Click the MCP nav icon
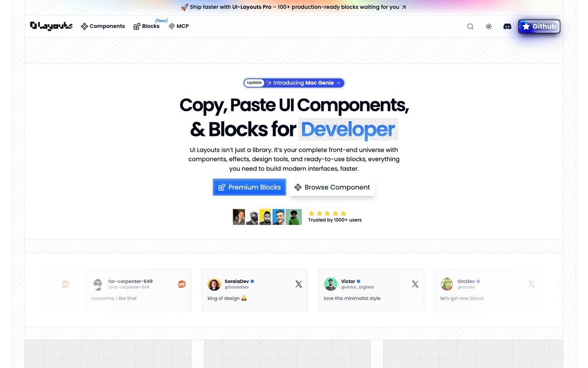Viewport: 588px width, 368px height. tap(171, 26)
